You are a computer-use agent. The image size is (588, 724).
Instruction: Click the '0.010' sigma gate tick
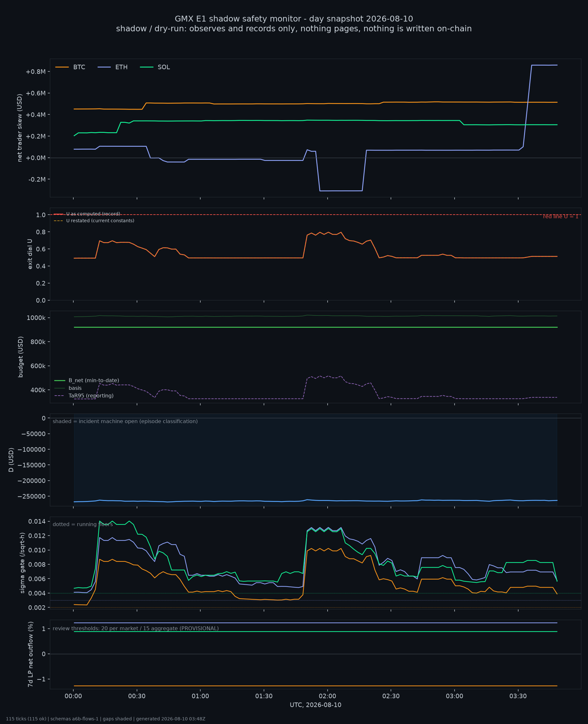(37, 550)
